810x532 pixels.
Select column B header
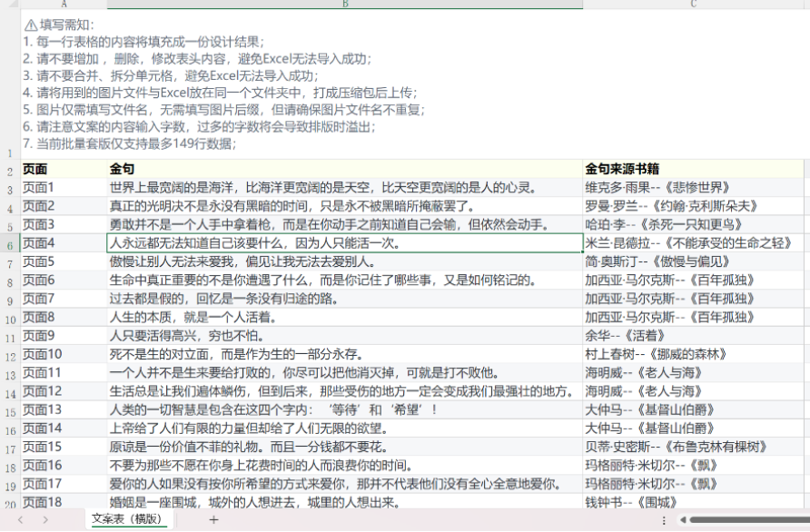(345, 5)
